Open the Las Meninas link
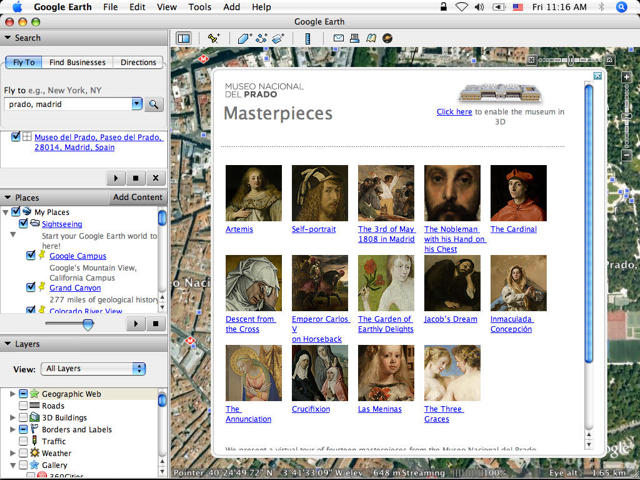640x480 pixels. point(379,409)
